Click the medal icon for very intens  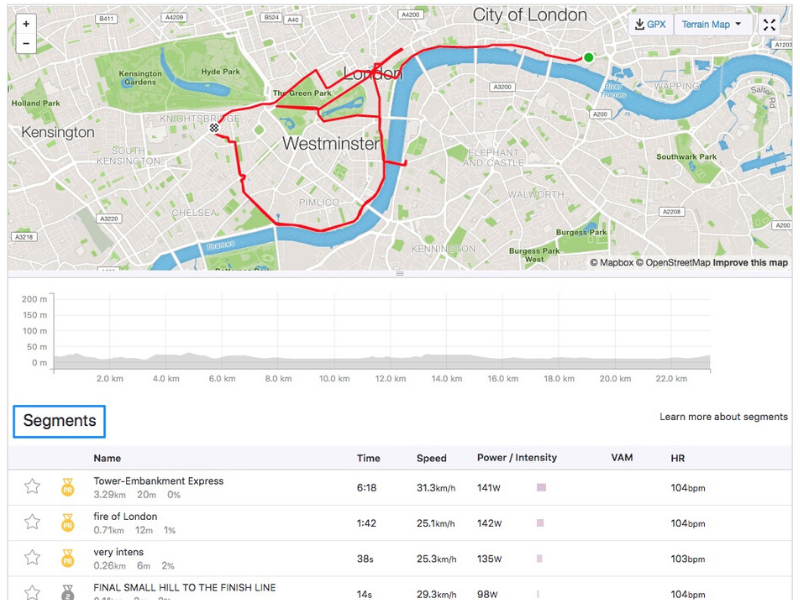coord(68,557)
